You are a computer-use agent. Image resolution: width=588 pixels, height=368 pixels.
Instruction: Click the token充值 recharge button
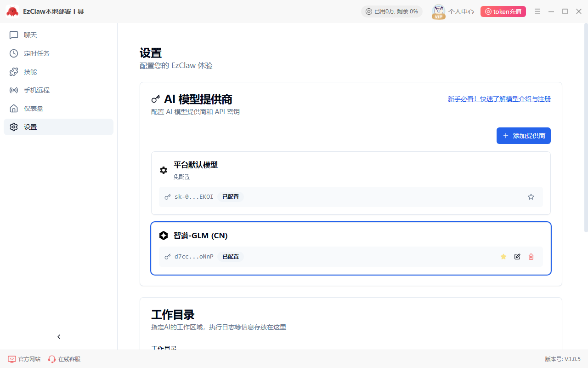pos(503,11)
